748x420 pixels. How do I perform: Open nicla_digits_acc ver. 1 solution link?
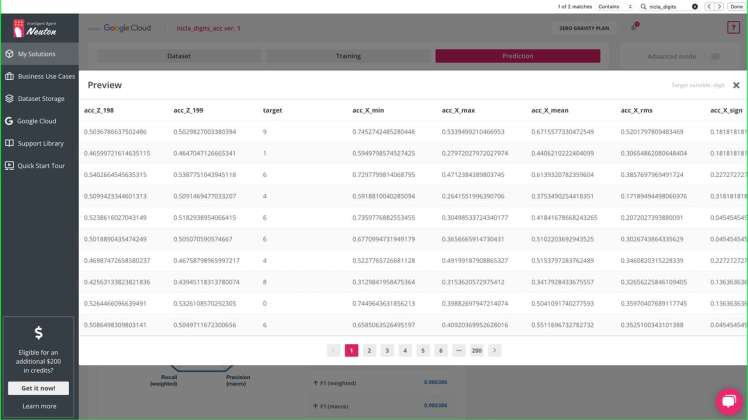tap(208, 28)
